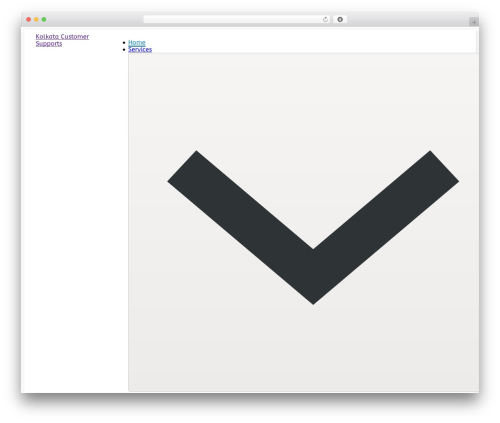The image size is (500, 423).
Task: Reload the page with the refresh icon
Action: pyautogui.click(x=325, y=19)
